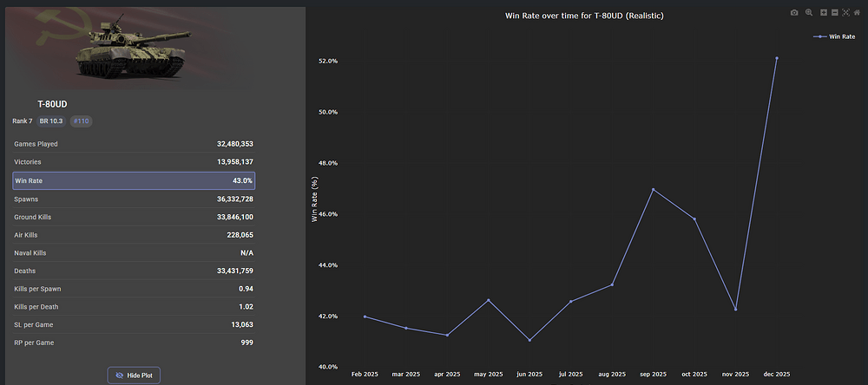
Task: Reset axes with home icon
Action: [x=857, y=13]
